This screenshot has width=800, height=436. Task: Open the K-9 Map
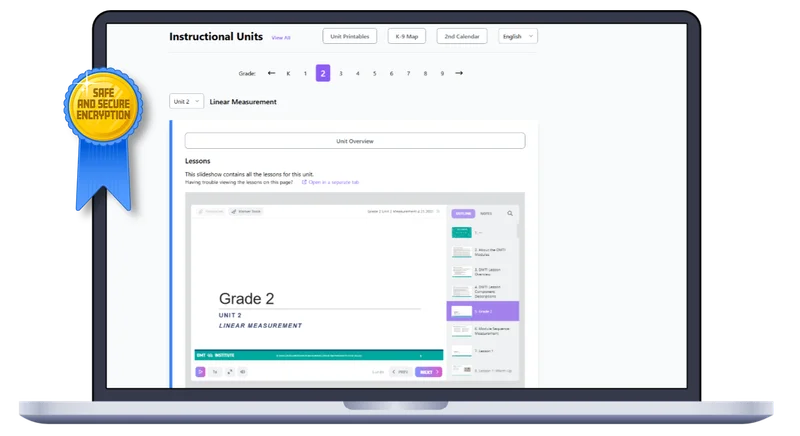click(x=407, y=36)
